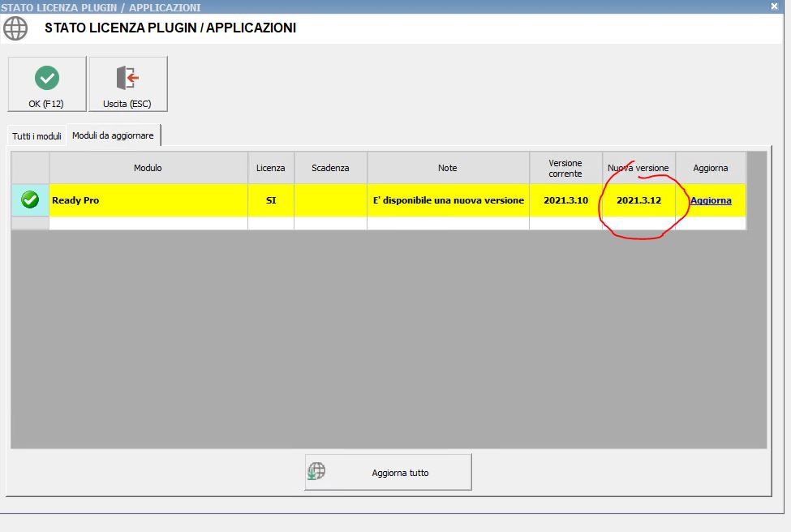Click the Nuova versione column header
The image size is (791, 532).
pyautogui.click(x=638, y=168)
